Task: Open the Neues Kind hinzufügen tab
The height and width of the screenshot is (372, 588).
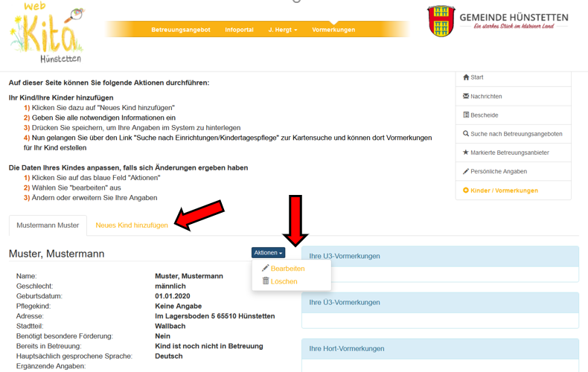Action: click(x=132, y=225)
